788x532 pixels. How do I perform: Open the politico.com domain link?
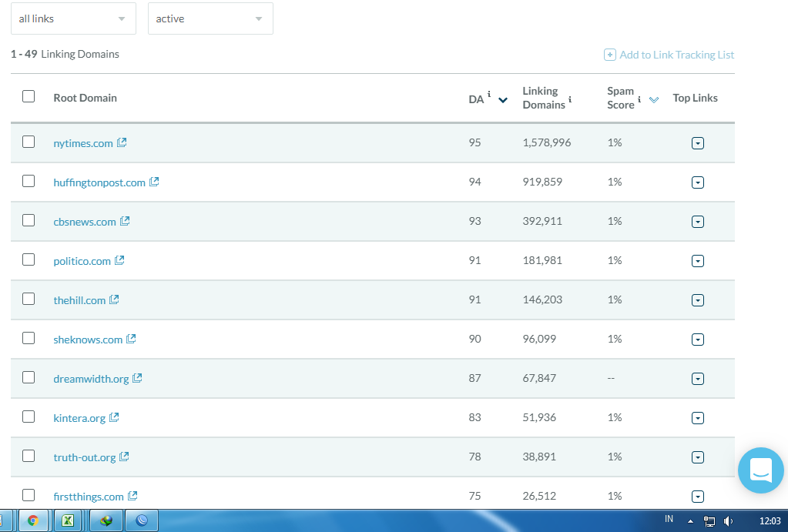point(82,261)
